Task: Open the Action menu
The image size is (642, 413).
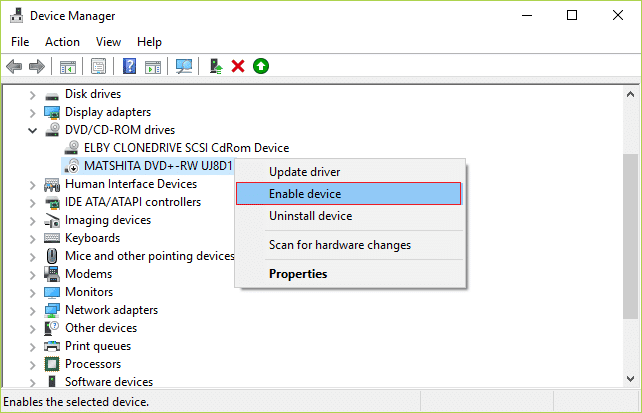Action: 62,42
